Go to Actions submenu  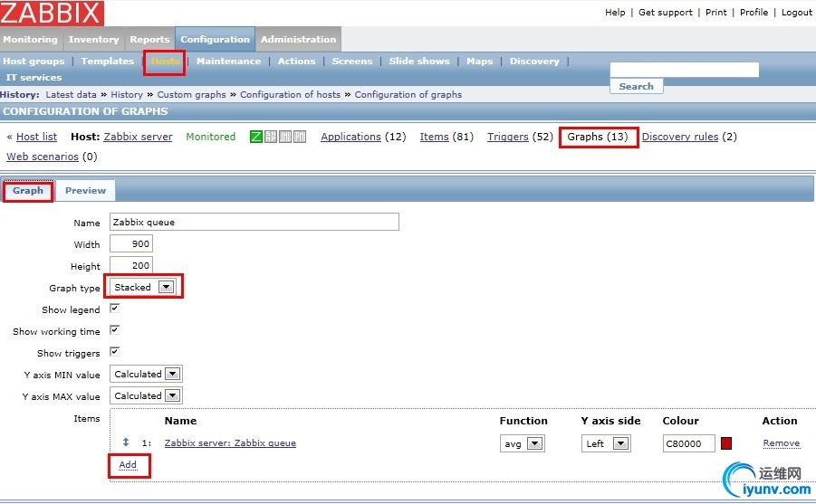[x=297, y=62]
